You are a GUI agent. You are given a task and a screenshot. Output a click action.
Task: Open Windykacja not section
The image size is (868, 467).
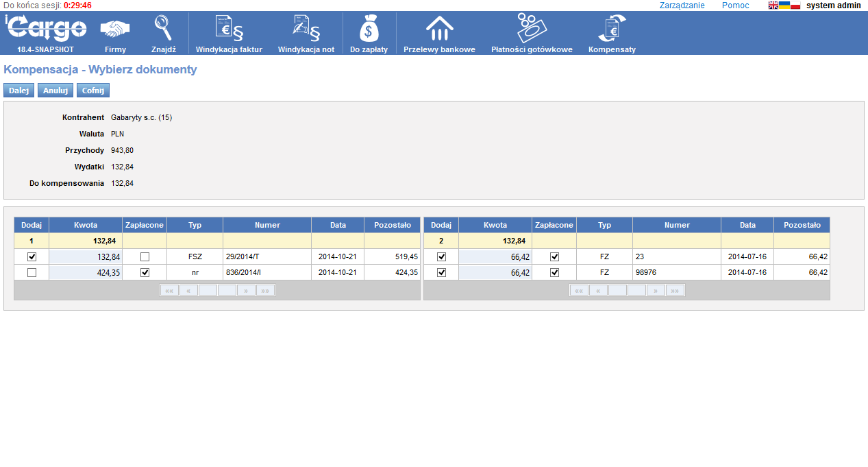pos(306,29)
